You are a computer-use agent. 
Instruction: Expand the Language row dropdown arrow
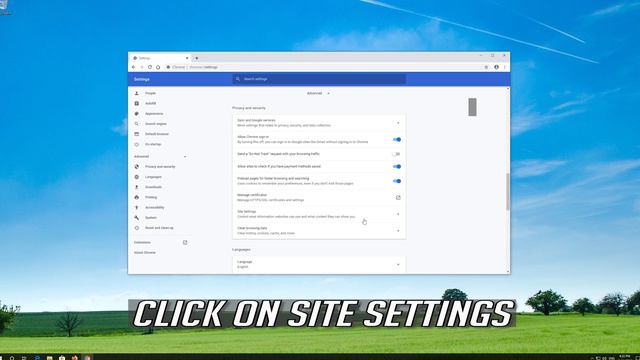[398, 264]
